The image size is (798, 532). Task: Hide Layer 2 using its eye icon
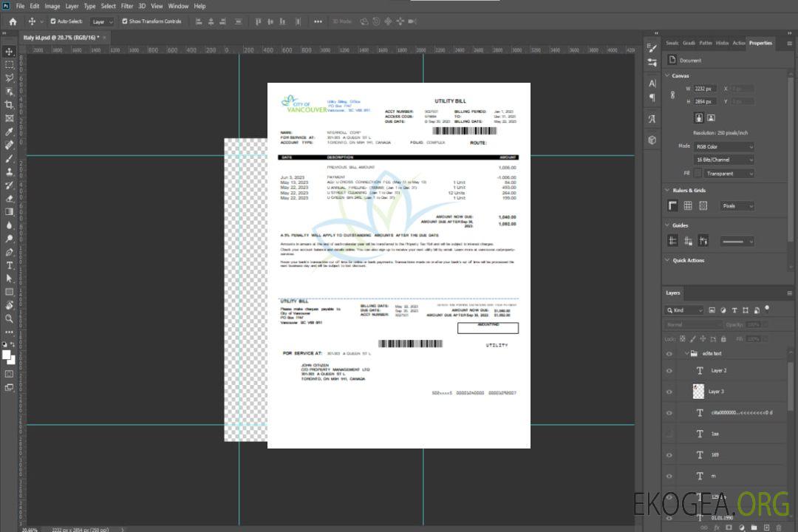(x=669, y=371)
